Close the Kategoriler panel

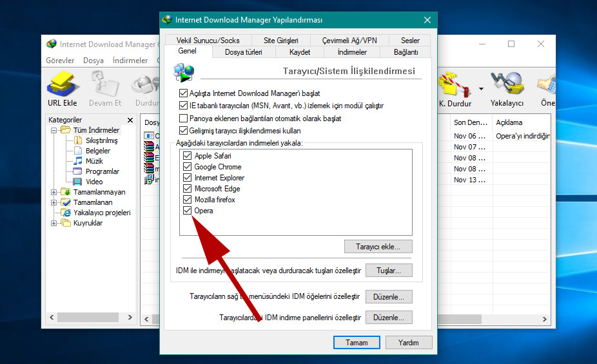coord(130,120)
